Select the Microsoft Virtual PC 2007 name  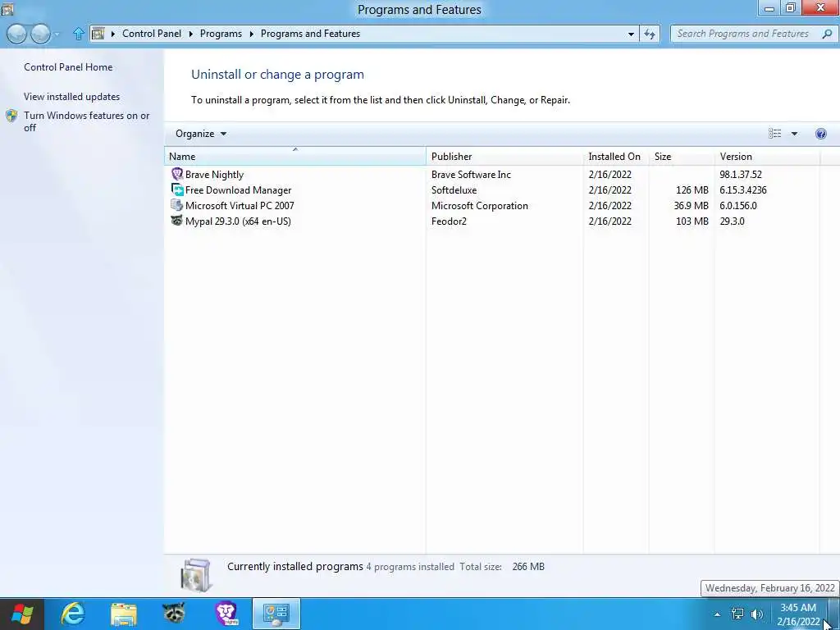coord(240,206)
